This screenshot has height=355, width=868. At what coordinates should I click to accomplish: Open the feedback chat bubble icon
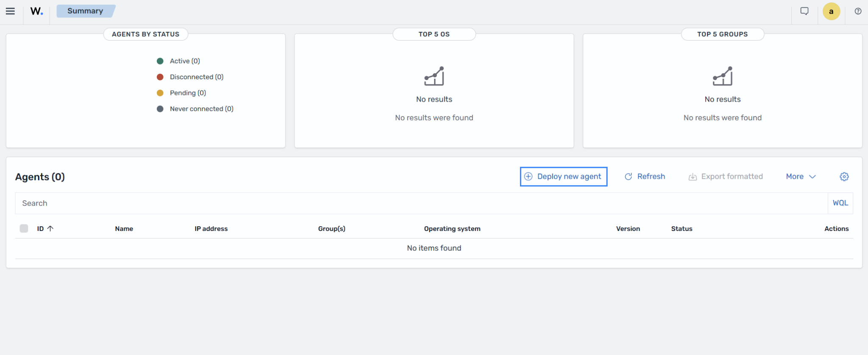click(804, 11)
